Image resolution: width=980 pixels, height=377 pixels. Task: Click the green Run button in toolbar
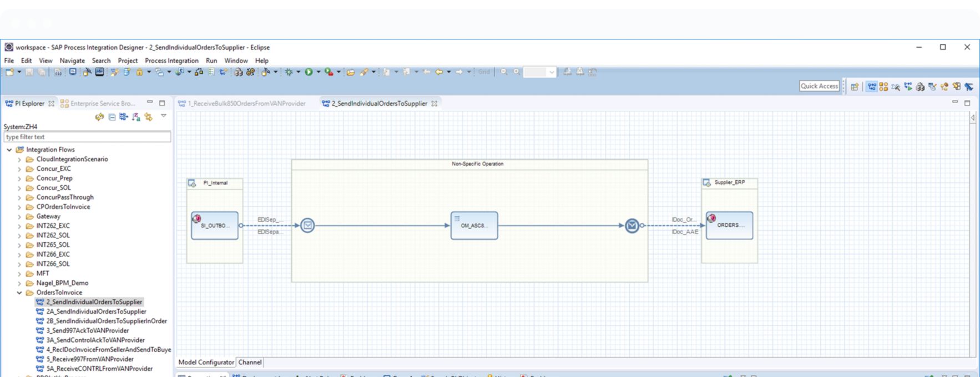(x=309, y=72)
